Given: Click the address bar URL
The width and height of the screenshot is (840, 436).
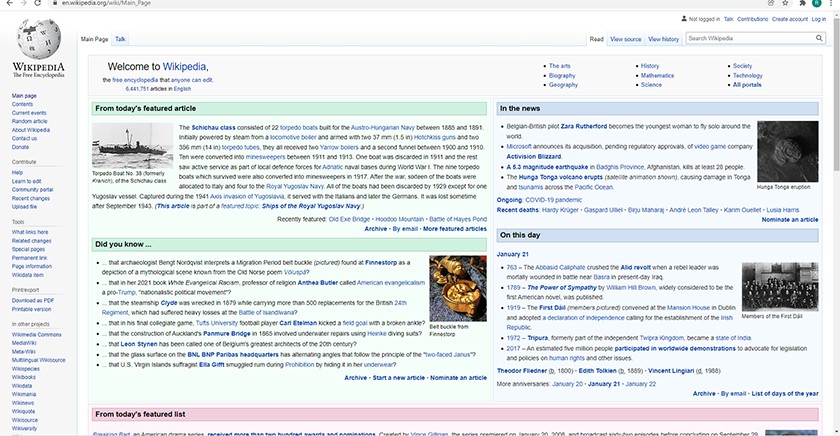Looking at the screenshot, I should [107, 3].
